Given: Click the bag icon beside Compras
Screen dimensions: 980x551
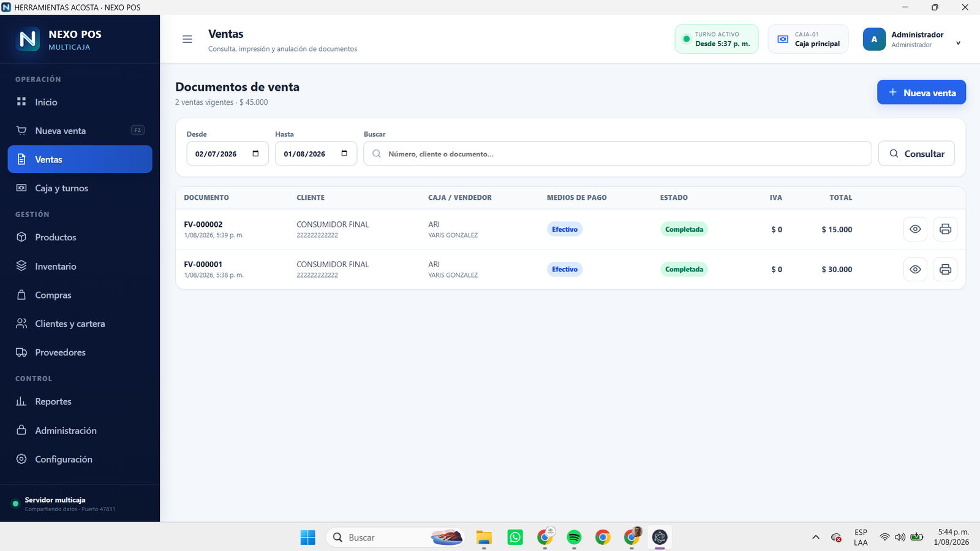Looking at the screenshot, I should (21, 295).
